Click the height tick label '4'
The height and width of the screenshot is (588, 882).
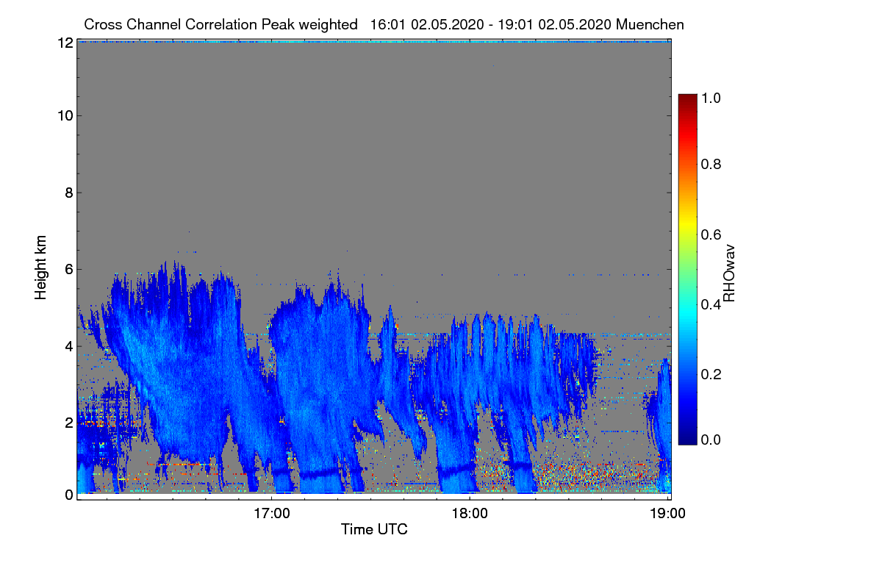(x=69, y=346)
